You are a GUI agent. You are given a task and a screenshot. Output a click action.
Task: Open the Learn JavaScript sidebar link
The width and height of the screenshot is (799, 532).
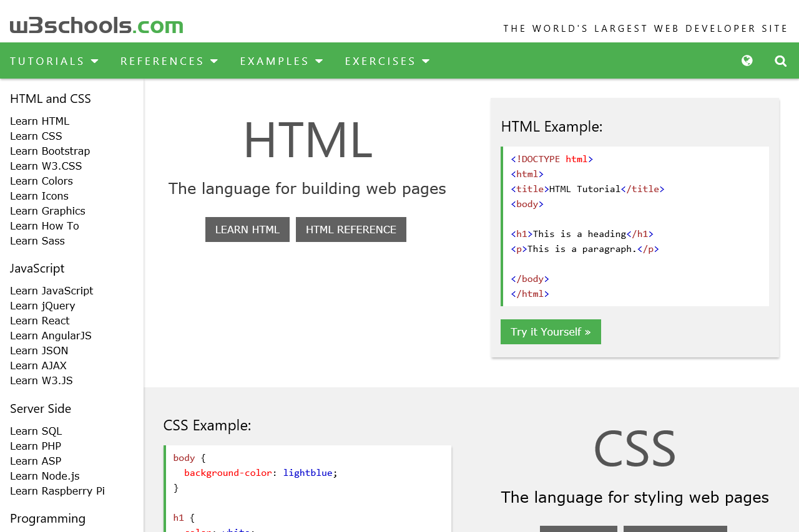tap(51, 291)
